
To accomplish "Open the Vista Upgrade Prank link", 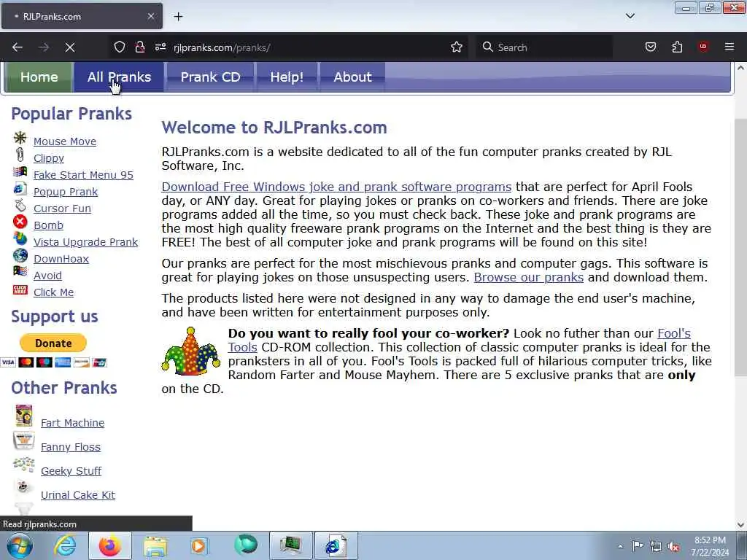I will (x=86, y=242).
